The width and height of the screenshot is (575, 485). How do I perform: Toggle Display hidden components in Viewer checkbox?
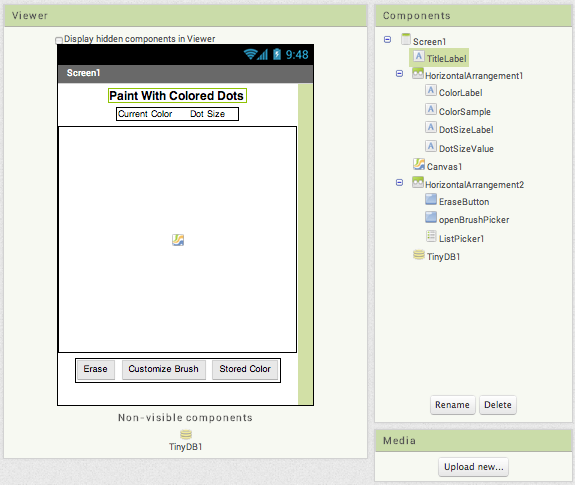coord(59,40)
